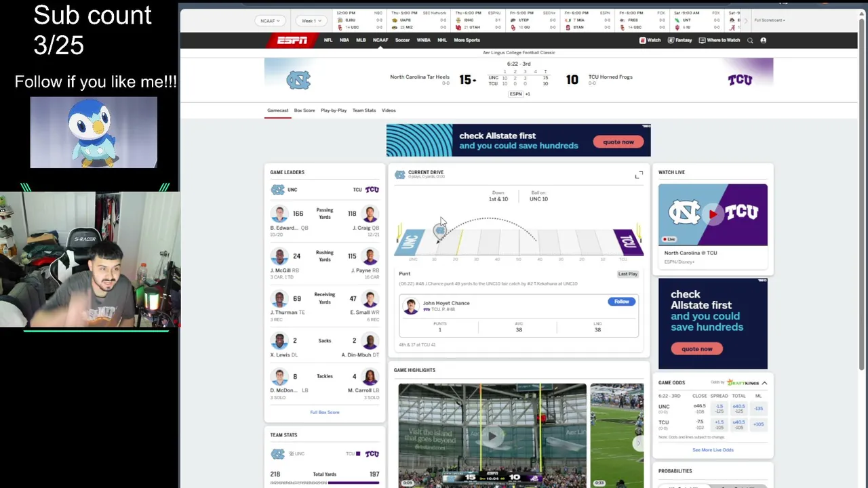Click the IDHO vs UTAH game in scoreboard strip
The width and height of the screenshot is (868, 488).
[x=477, y=20]
